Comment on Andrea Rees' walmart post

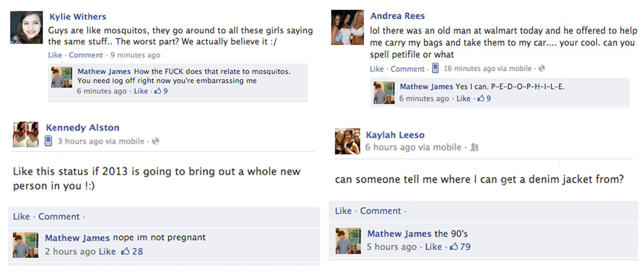[x=408, y=69]
